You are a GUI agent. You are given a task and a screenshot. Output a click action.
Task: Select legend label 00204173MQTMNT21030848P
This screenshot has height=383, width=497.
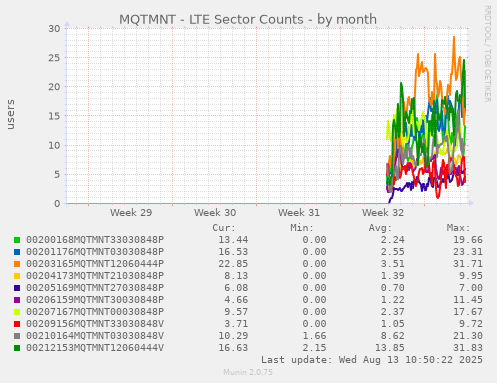pos(95,276)
